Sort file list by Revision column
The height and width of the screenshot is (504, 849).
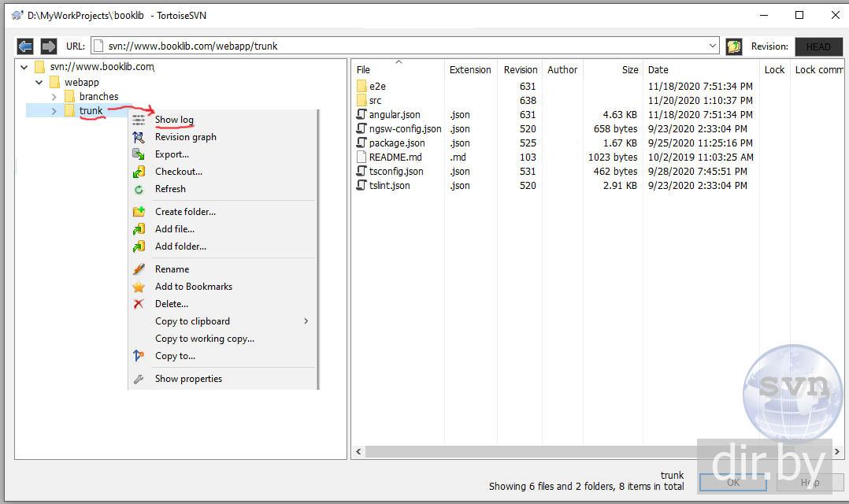click(520, 70)
